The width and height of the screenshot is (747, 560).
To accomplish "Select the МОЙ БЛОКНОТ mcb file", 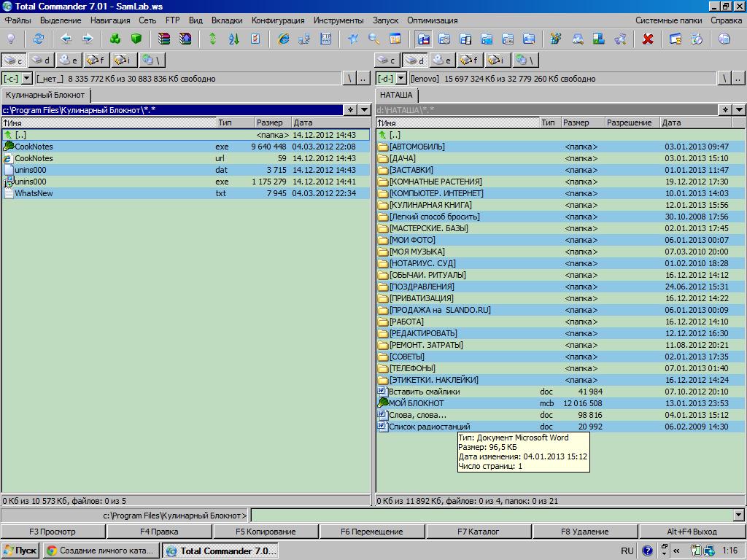I will click(560, 402).
